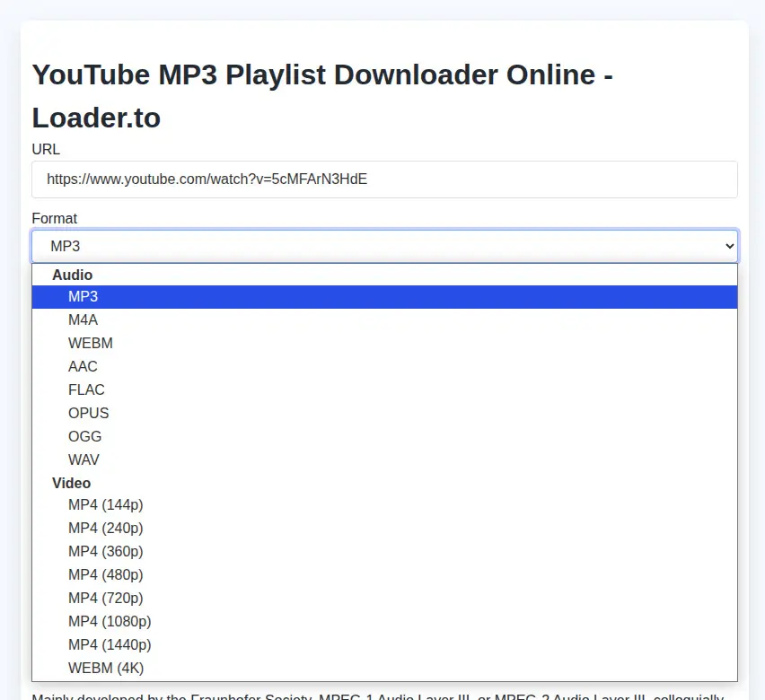The width and height of the screenshot is (765, 700).
Task: Click the Video group header text
Action: coord(71,483)
